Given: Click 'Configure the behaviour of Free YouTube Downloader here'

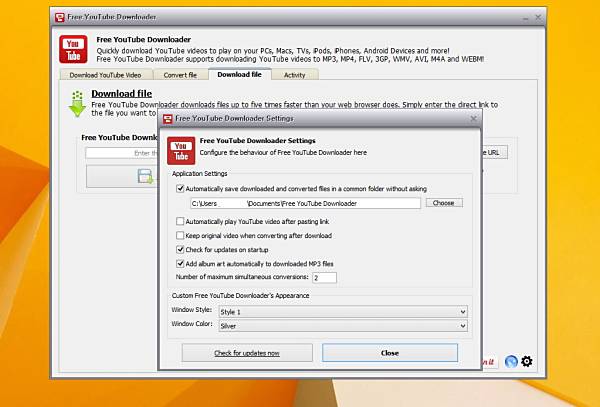Looking at the screenshot, I should pos(283,152).
